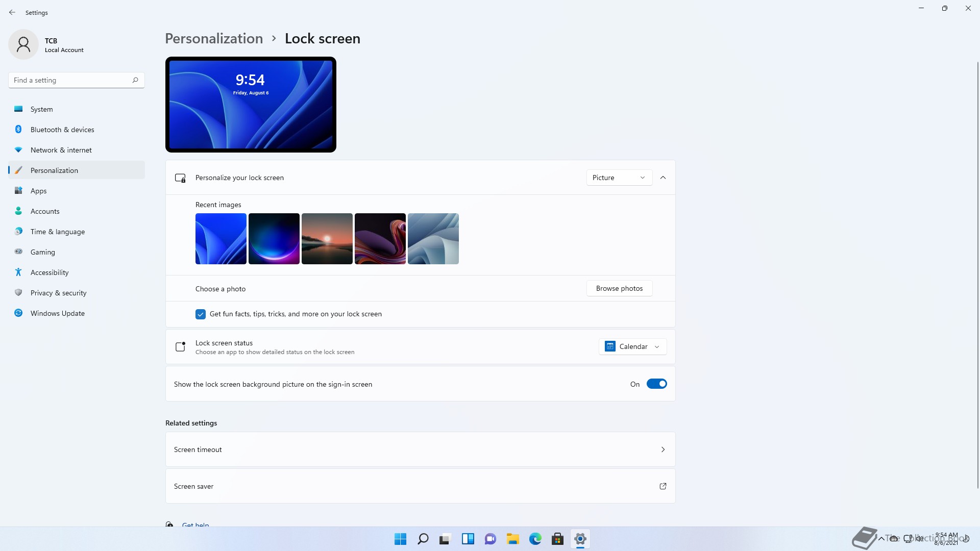
Task: Turn off sign-in screen background toggle
Action: tap(656, 384)
